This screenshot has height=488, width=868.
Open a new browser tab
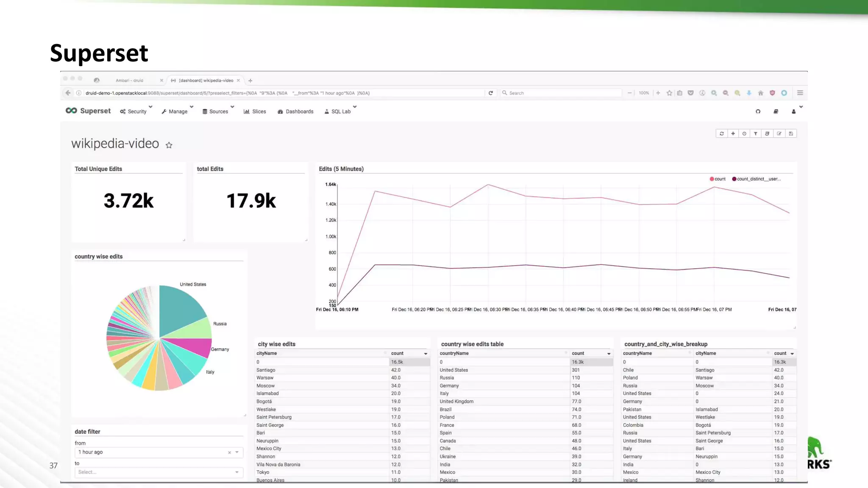(250, 80)
